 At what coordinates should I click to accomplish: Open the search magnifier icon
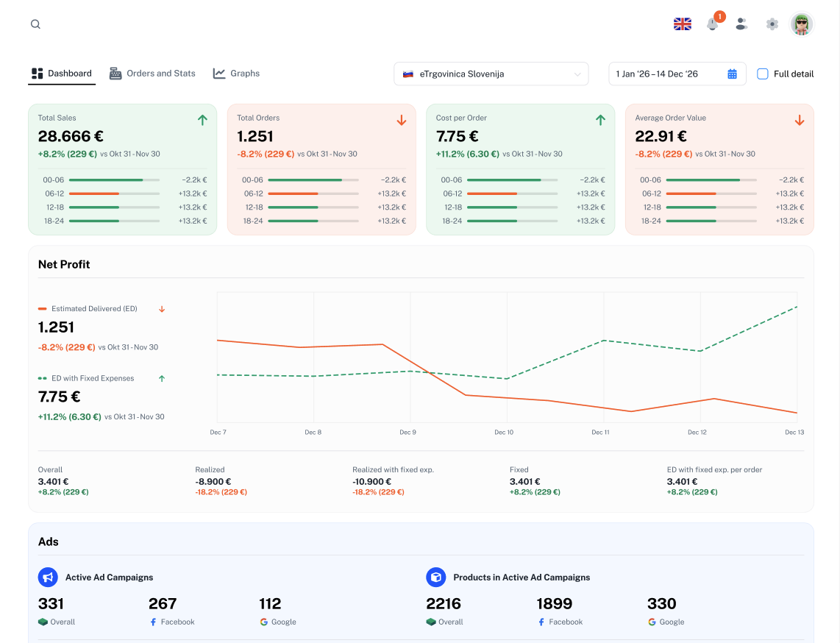(35, 24)
